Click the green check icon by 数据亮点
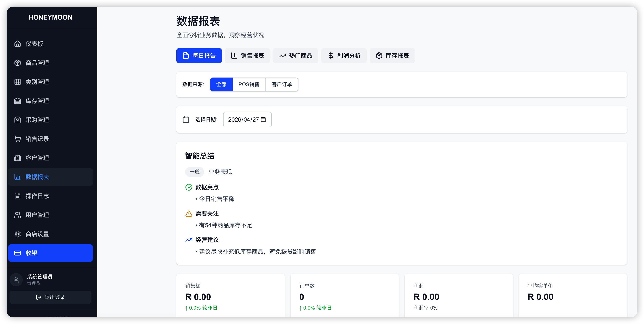The width and height of the screenshot is (644, 324). pyautogui.click(x=189, y=187)
